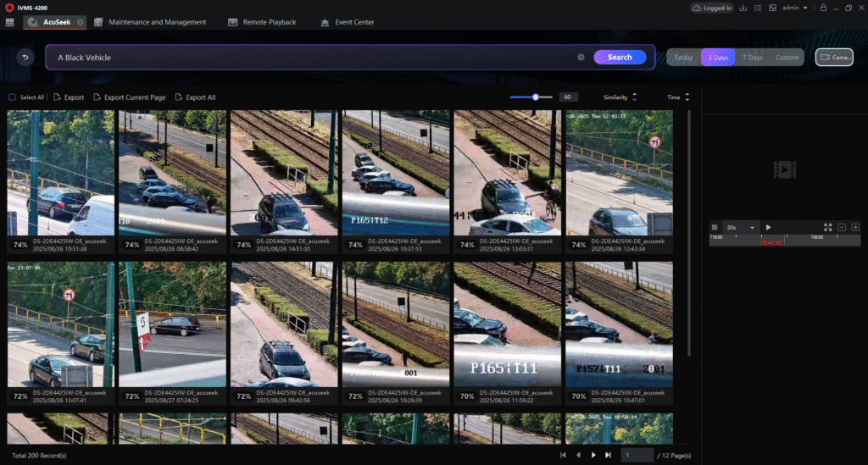
Task: Click the lock screen padlock icon
Action: point(823,8)
